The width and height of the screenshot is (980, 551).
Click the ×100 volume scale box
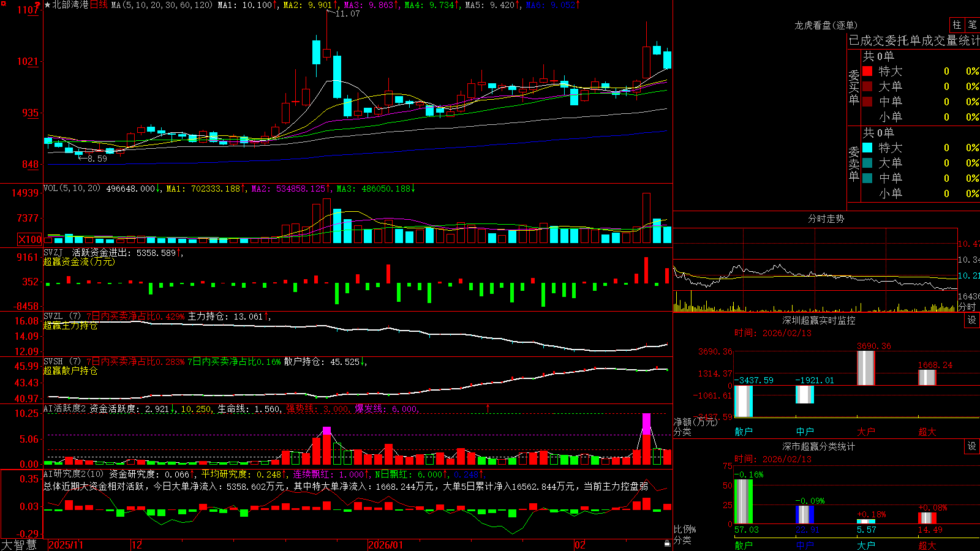[x=30, y=239]
